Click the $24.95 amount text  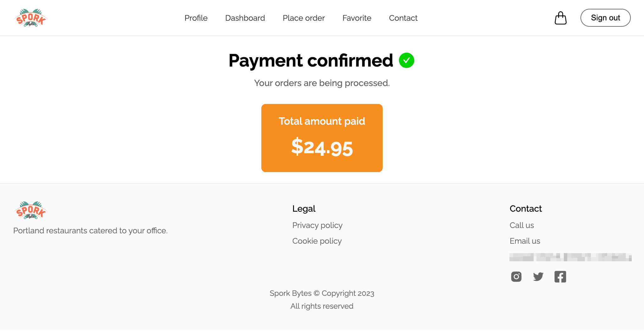(322, 148)
